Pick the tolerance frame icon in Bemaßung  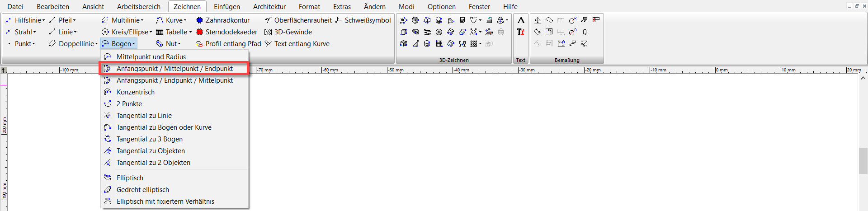point(596,20)
